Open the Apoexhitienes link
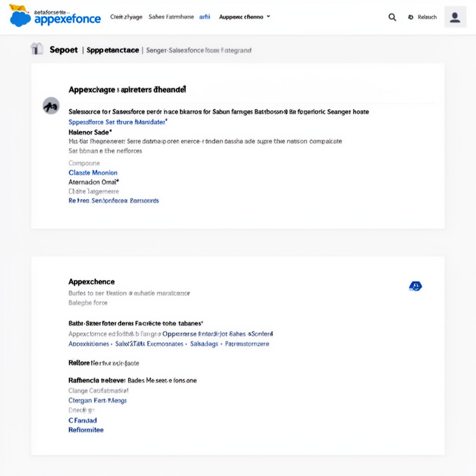476x476 pixels. coord(89,344)
